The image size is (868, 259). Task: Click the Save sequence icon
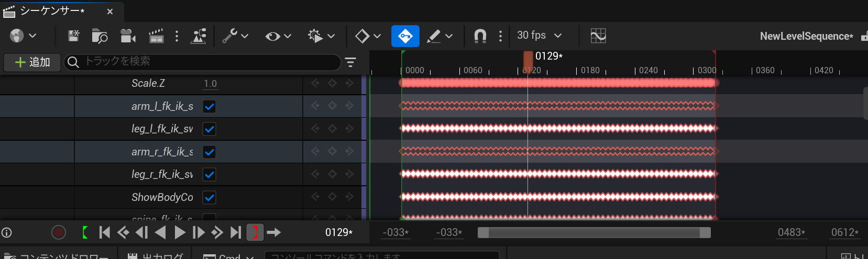[x=74, y=36]
